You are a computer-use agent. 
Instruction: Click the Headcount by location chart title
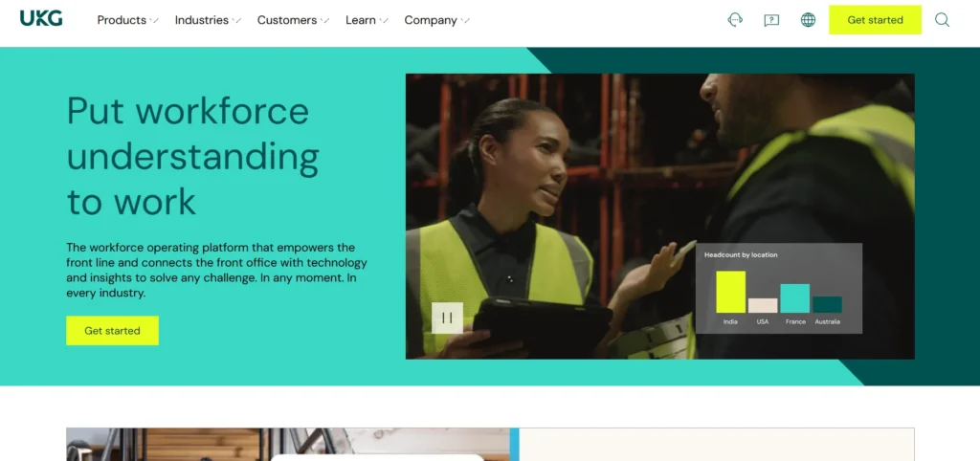(x=741, y=254)
